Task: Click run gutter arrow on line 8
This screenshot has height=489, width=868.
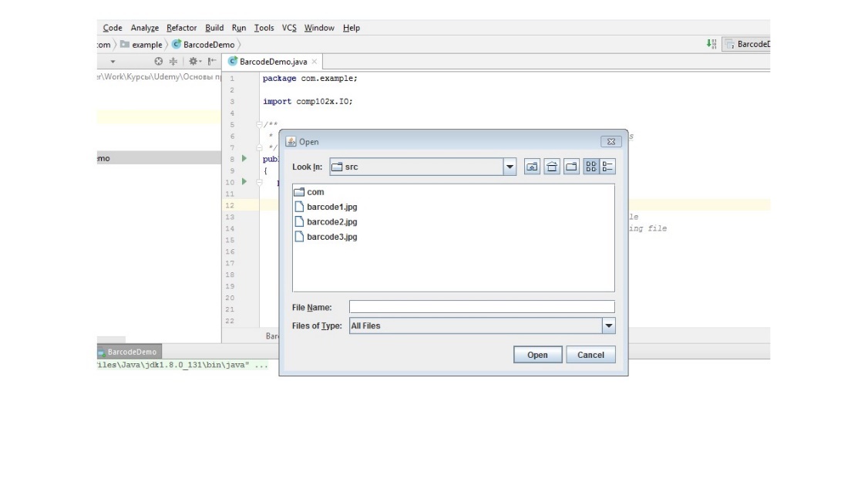Action: pyautogui.click(x=244, y=159)
